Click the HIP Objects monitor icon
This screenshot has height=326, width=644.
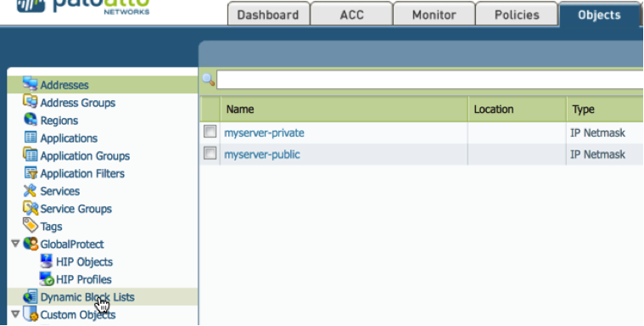pyautogui.click(x=47, y=261)
